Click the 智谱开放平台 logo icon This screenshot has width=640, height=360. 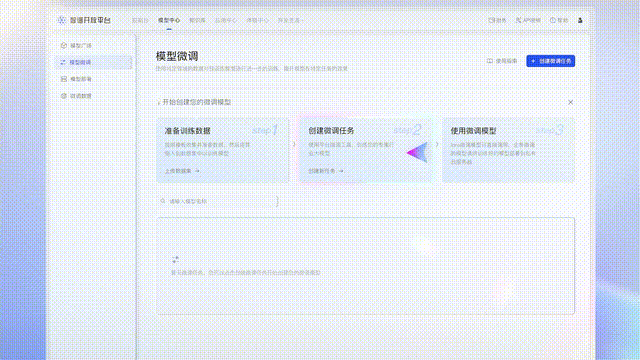pos(62,20)
